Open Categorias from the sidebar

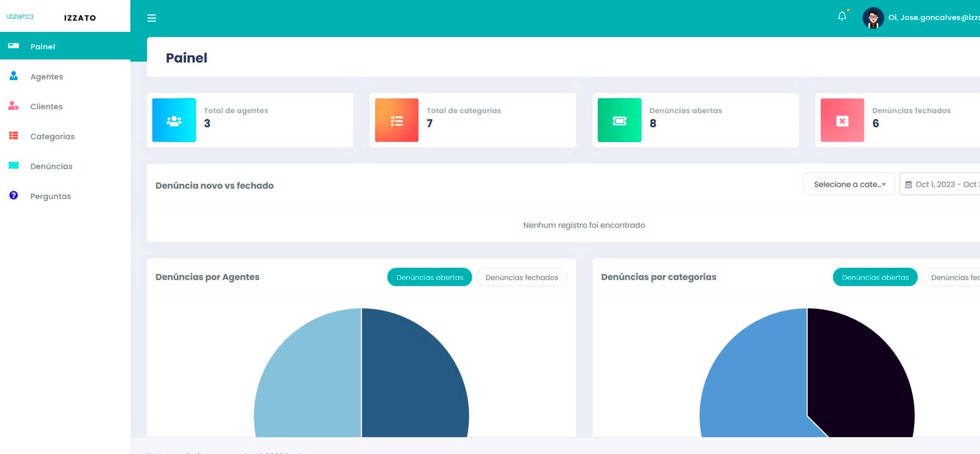point(52,136)
